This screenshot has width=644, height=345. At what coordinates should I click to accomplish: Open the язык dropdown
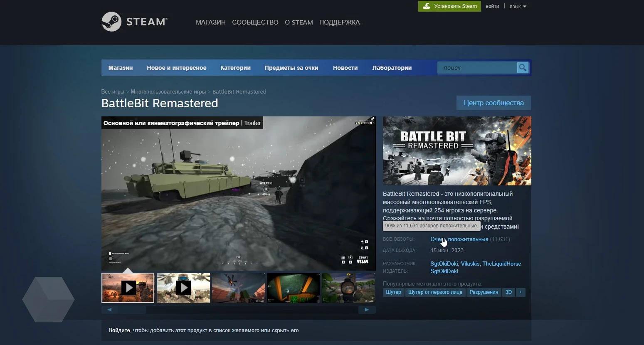[x=517, y=6]
